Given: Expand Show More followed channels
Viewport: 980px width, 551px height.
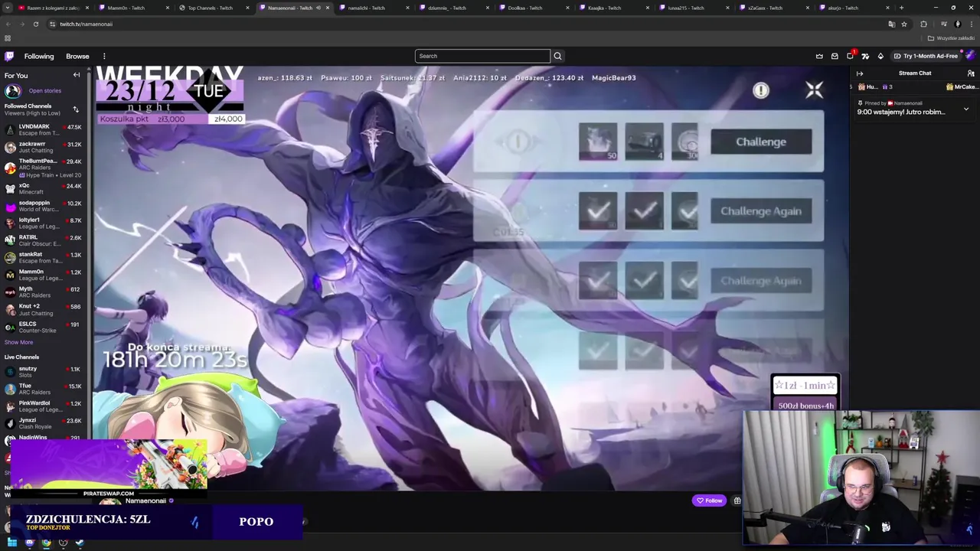Looking at the screenshot, I should (18, 342).
